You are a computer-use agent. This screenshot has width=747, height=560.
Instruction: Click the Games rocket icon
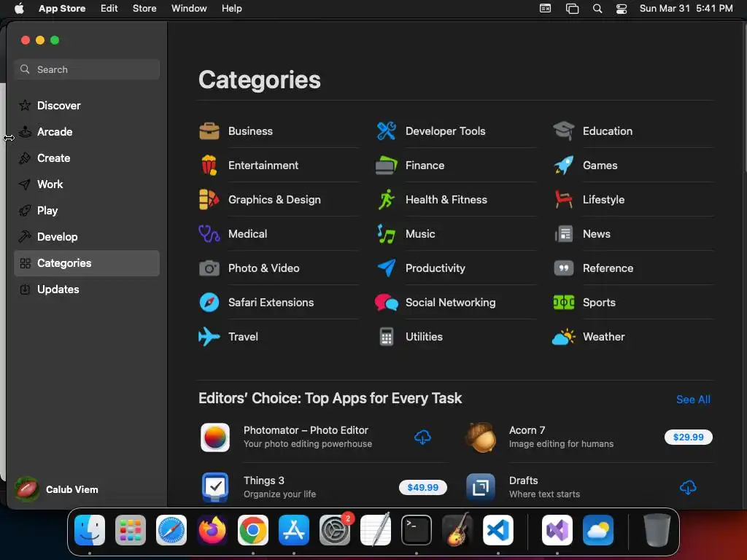pos(564,166)
